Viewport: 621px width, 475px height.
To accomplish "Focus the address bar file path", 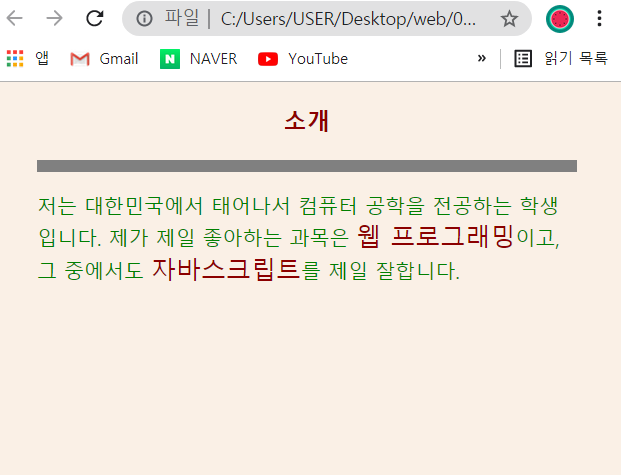I will [348, 19].
